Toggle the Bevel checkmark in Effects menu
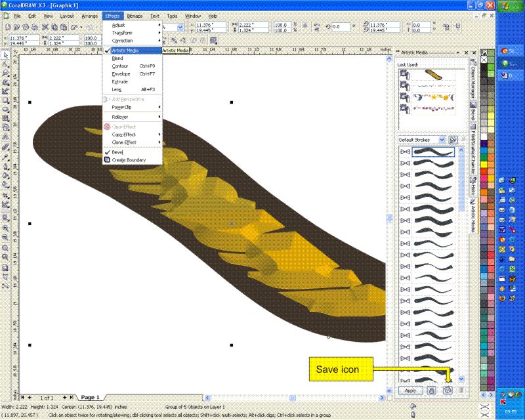525x420 pixels. coord(117,152)
